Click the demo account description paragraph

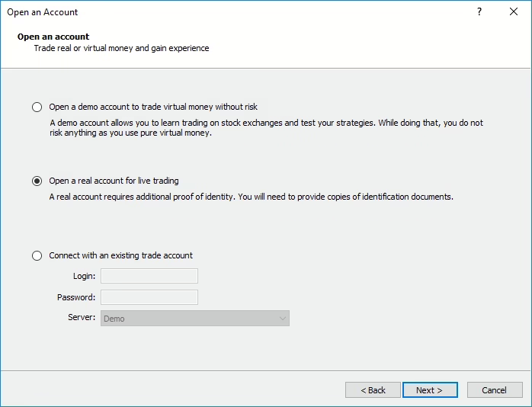coord(267,127)
